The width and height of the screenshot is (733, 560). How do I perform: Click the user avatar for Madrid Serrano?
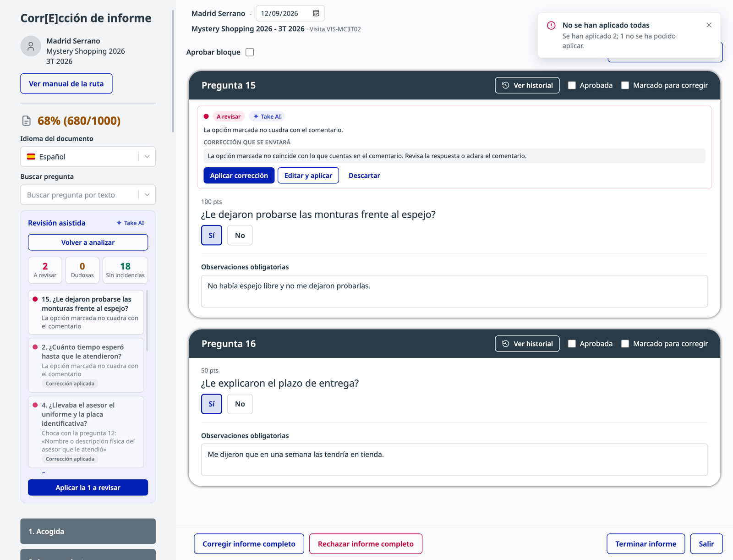[x=31, y=46]
